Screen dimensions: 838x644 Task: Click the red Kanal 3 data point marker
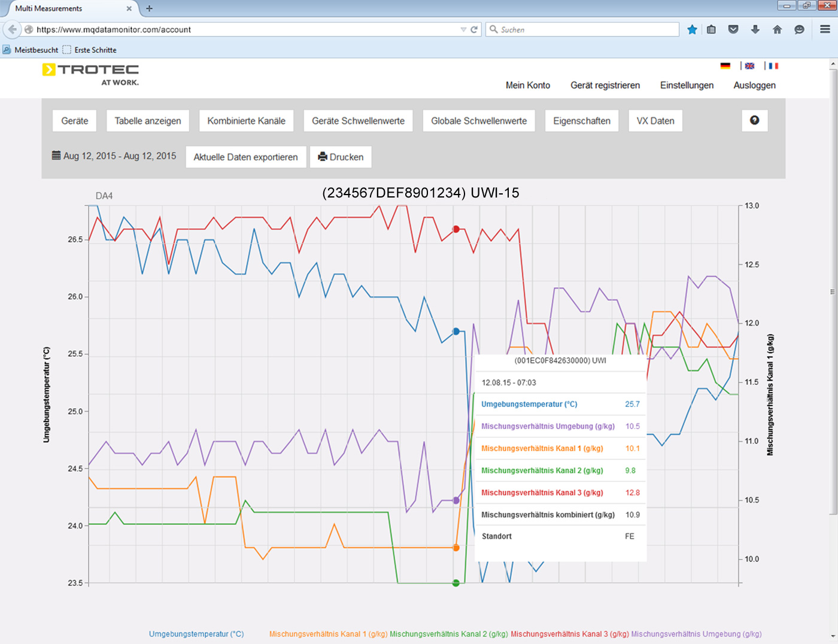(x=456, y=229)
